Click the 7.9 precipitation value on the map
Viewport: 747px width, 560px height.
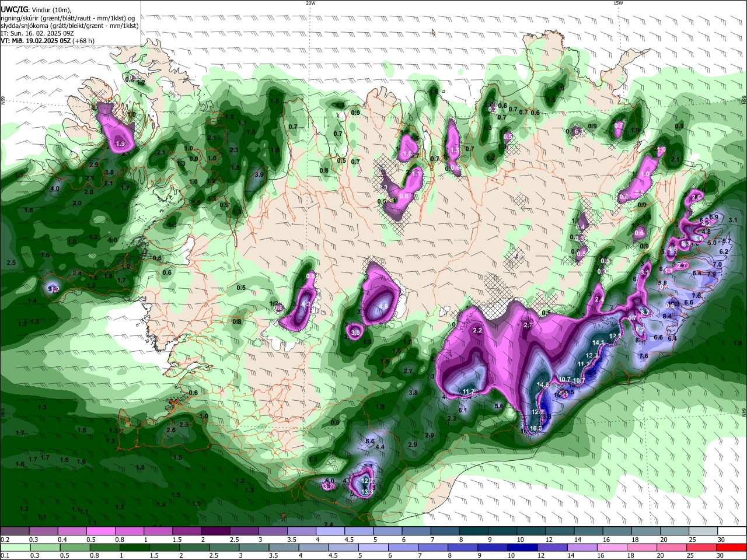pyautogui.click(x=711, y=274)
